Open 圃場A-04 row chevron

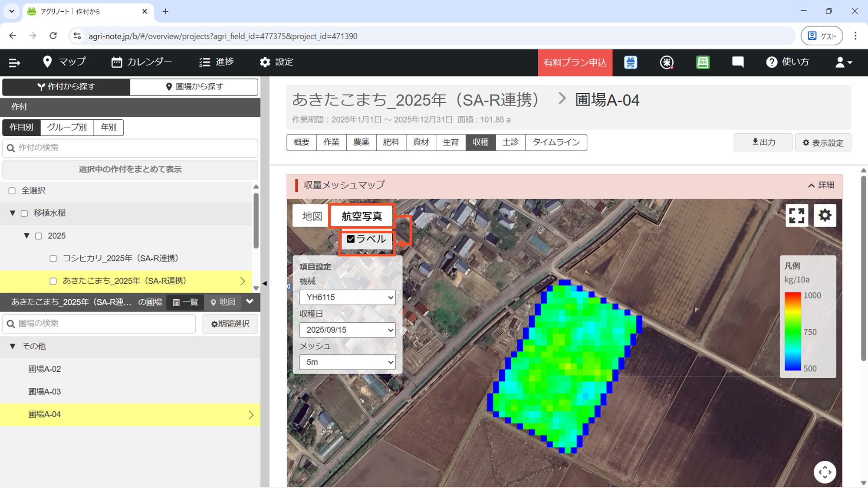pyautogui.click(x=251, y=415)
